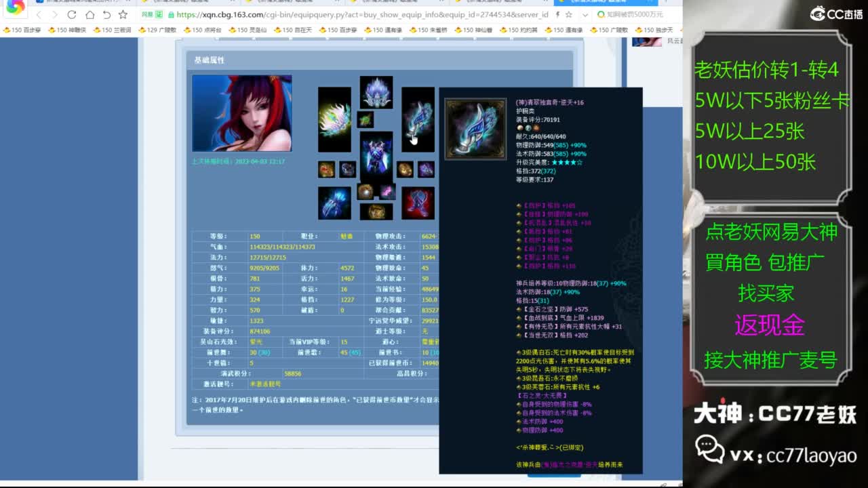The height and width of the screenshot is (488, 868).
Task: Select the central blue armor slot
Action: [376, 157]
